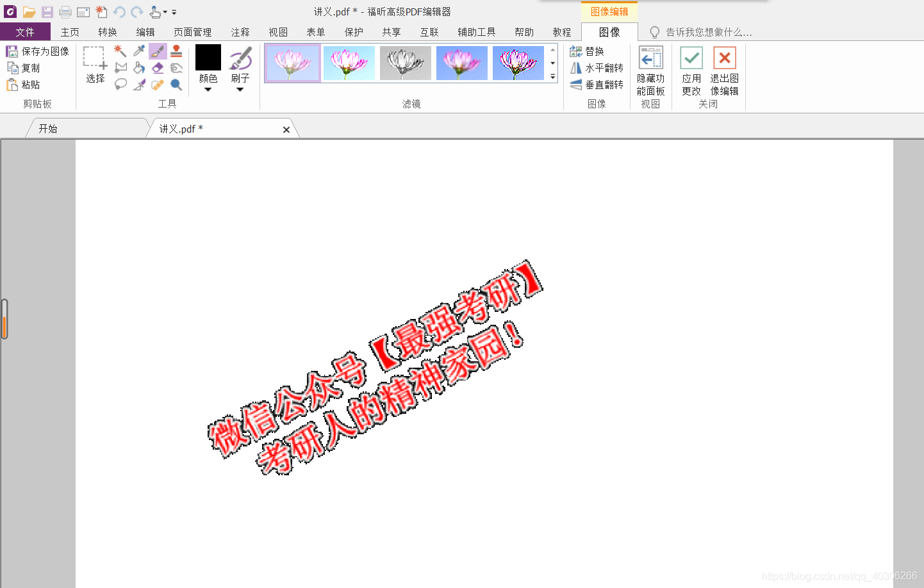Select the Eyedropper tool
Image resolution: width=924 pixels, height=588 pixels.
point(139,51)
